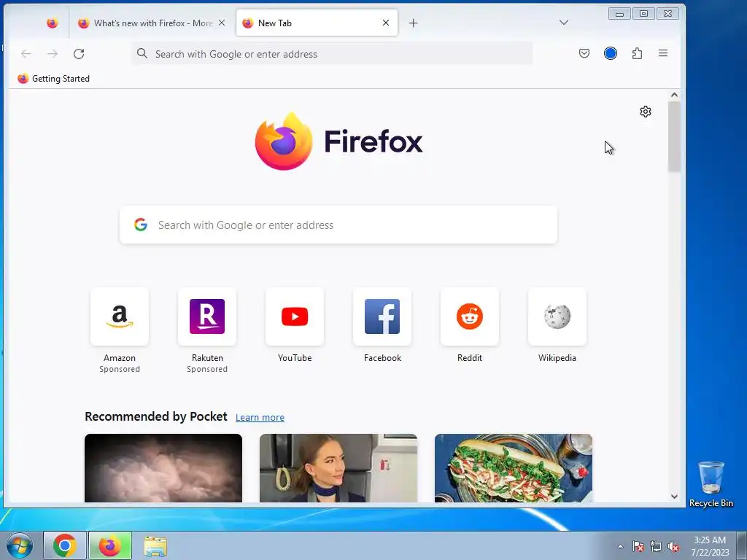747x560 pixels.
Task: Click the address bar search field
Action: tap(332, 54)
